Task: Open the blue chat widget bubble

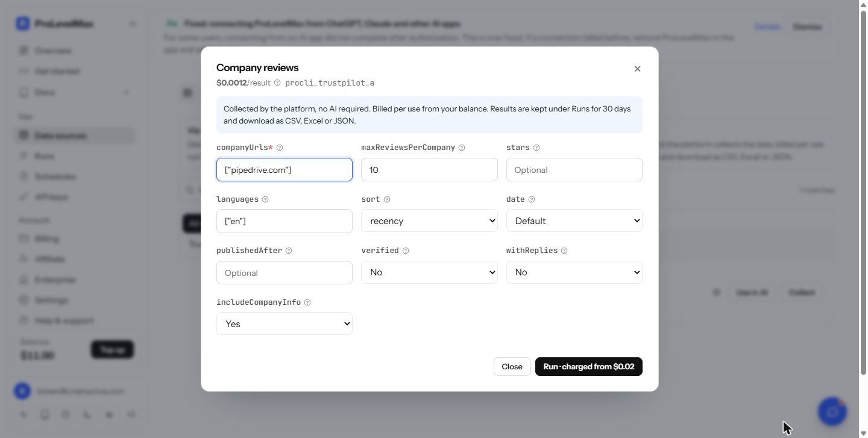Action: (832, 411)
